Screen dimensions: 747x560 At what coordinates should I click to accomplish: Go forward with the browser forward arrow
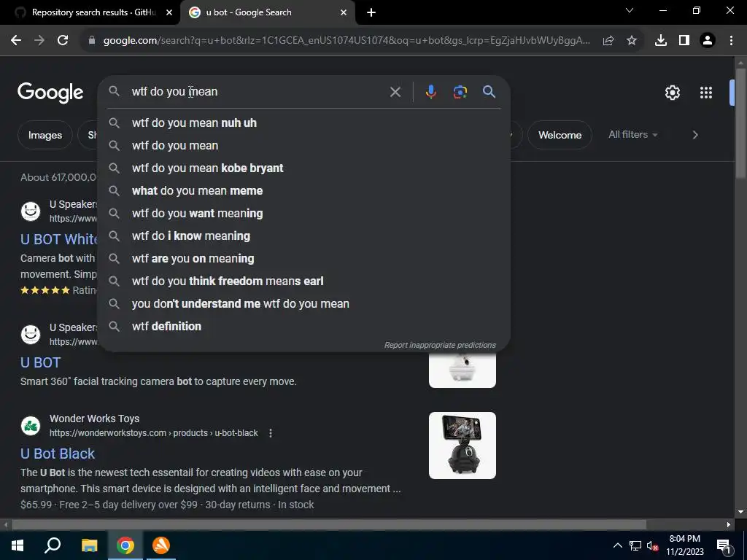39,41
